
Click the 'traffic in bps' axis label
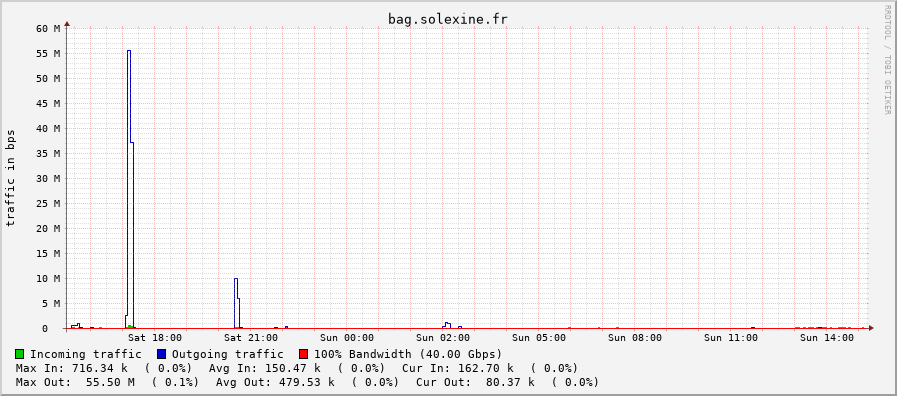point(10,178)
